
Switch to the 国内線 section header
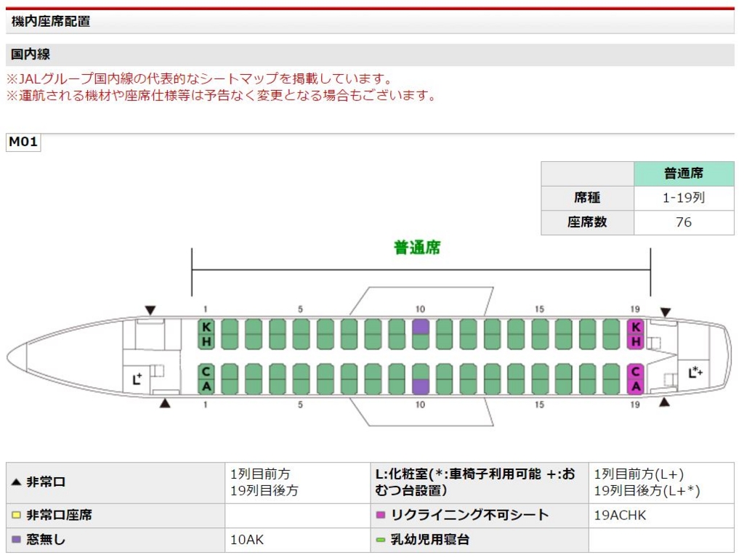pyautogui.click(x=24, y=53)
